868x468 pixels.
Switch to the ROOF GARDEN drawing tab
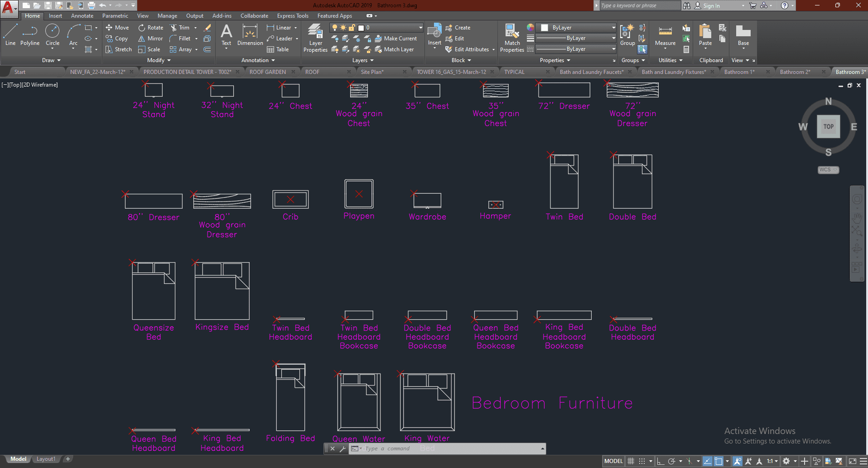[x=267, y=72]
